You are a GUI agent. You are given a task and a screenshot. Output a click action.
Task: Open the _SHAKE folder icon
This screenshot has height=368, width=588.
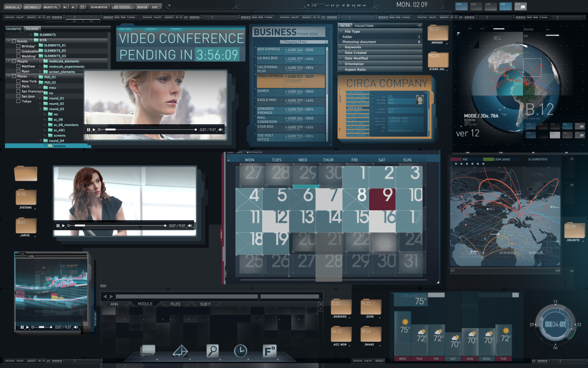tap(371, 334)
